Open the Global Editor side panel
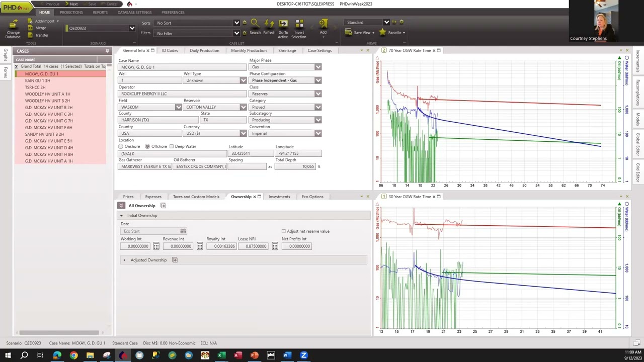This screenshot has width=644, height=362. [637, 144]
